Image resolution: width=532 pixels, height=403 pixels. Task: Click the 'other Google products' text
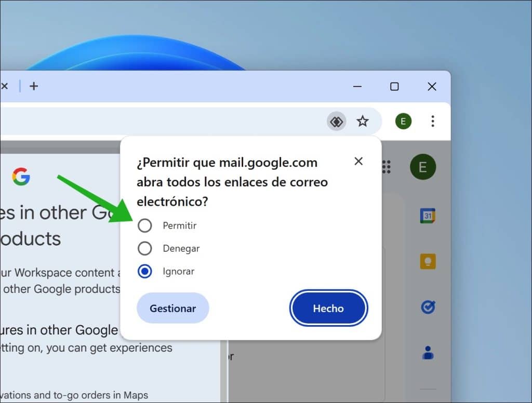(61, 289)
